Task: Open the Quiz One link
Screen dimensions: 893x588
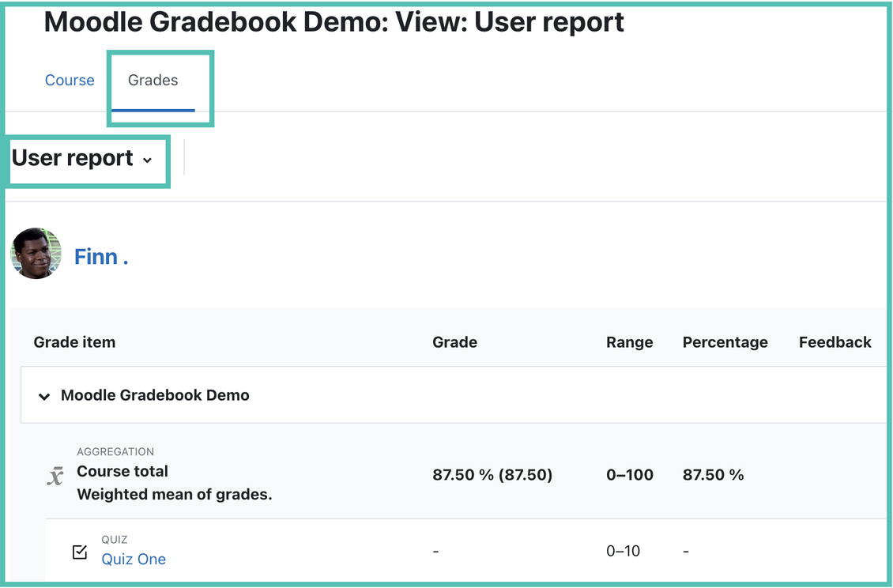Action: coord(134,560)
